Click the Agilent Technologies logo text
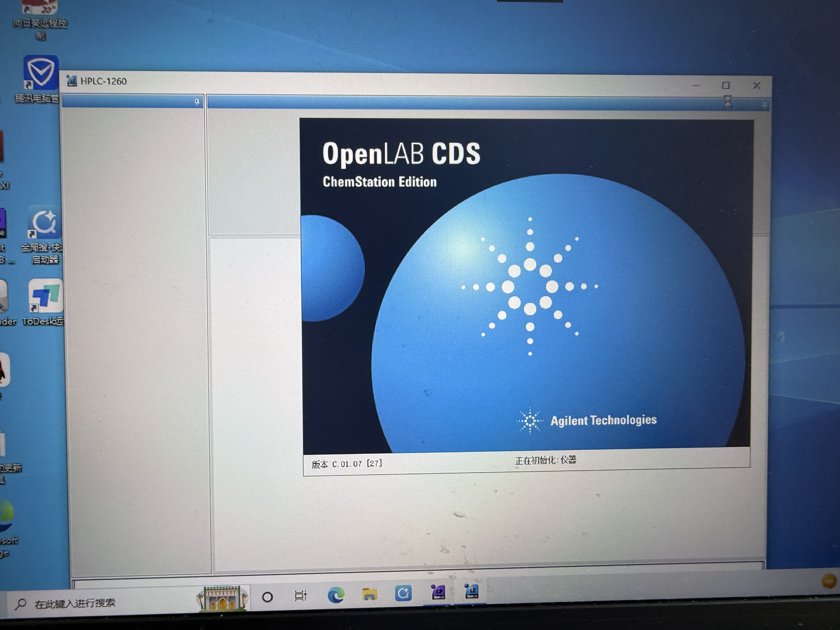 (x=603, y=420)
